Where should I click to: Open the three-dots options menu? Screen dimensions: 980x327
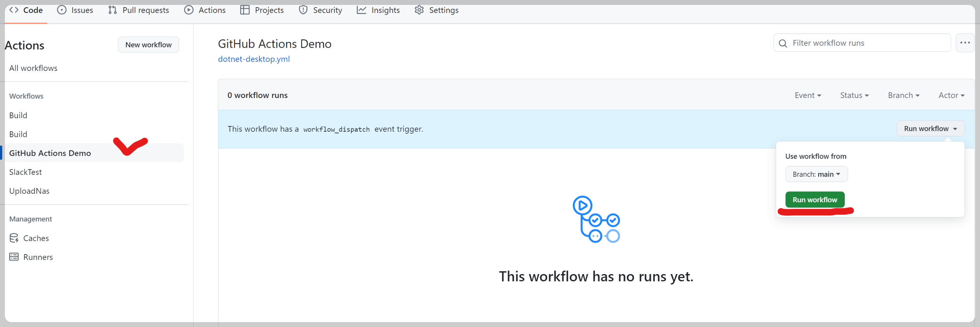pos(965,43)
